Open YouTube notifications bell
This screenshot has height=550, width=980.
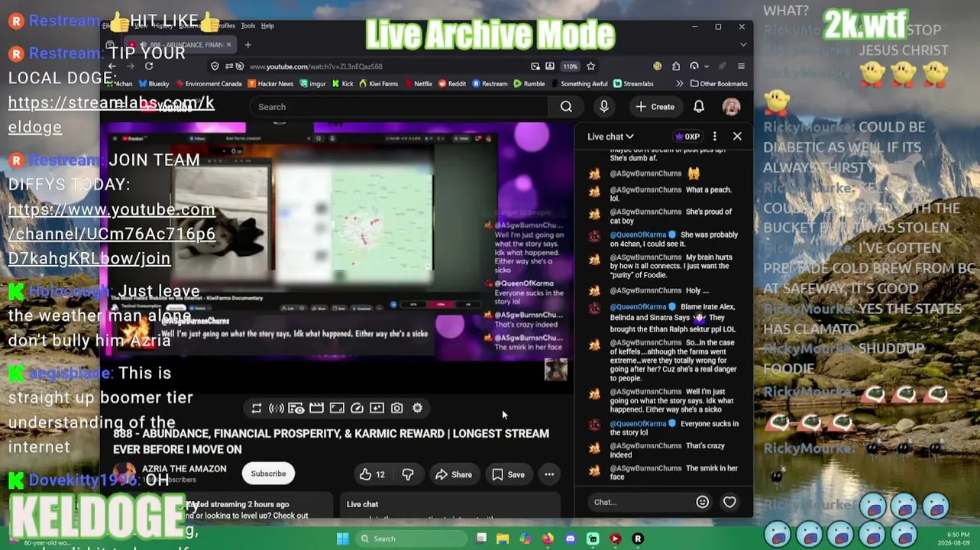tap(699, 107)
